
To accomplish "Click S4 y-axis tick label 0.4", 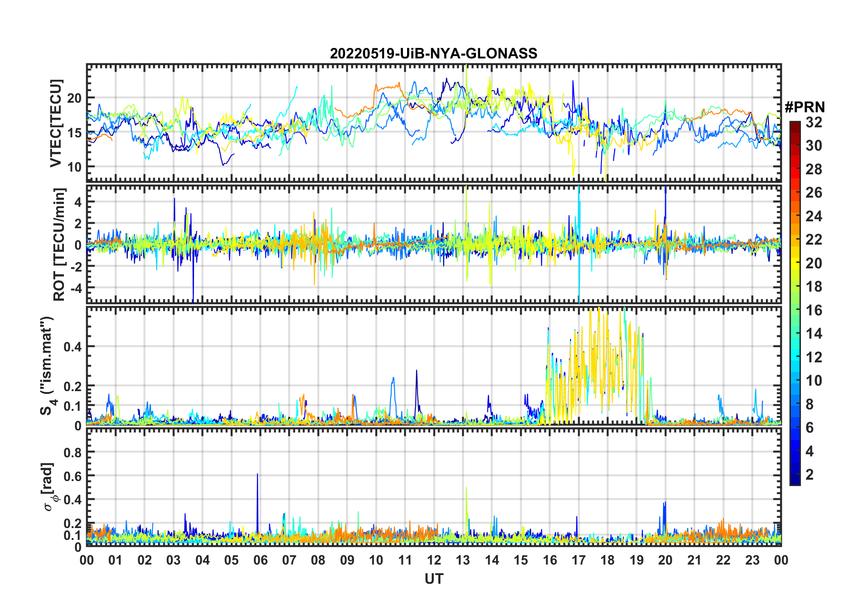I will tap(73, 346).
